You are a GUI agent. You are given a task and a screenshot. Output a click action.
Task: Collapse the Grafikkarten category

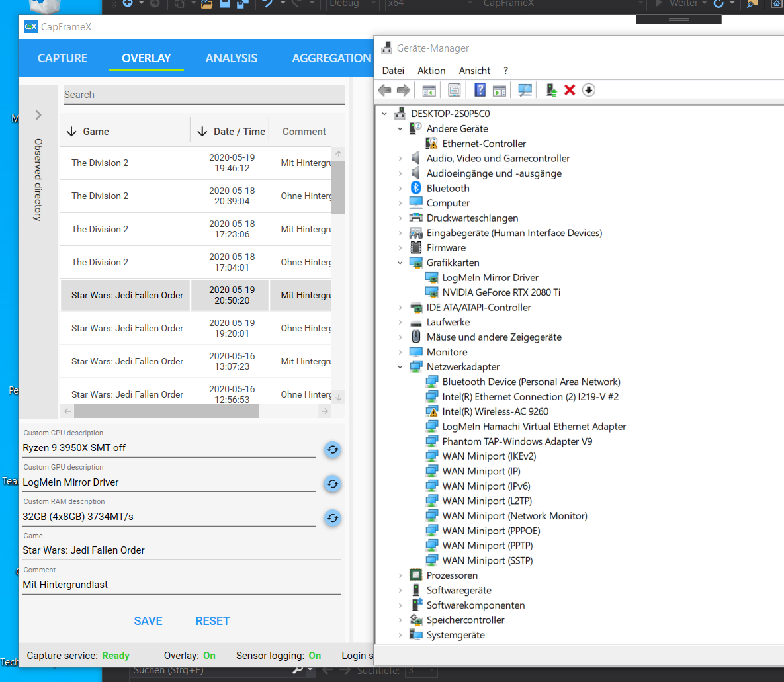pyautogui.click(x=400, y=263)
